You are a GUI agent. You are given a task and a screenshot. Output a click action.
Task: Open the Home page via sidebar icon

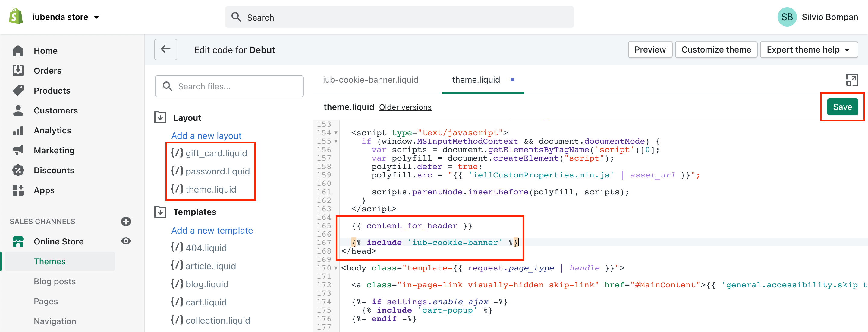point(18,50)
